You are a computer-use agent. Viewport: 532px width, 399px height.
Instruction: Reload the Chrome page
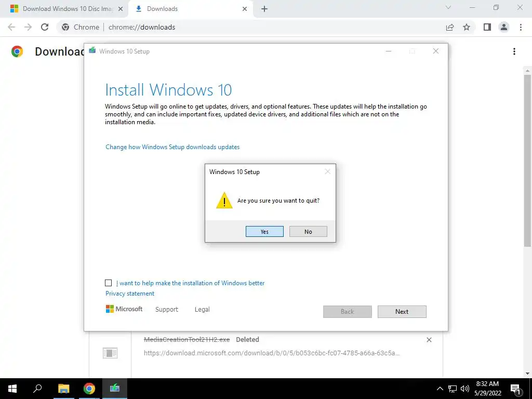pyautogui.click(x=45, y=27)
